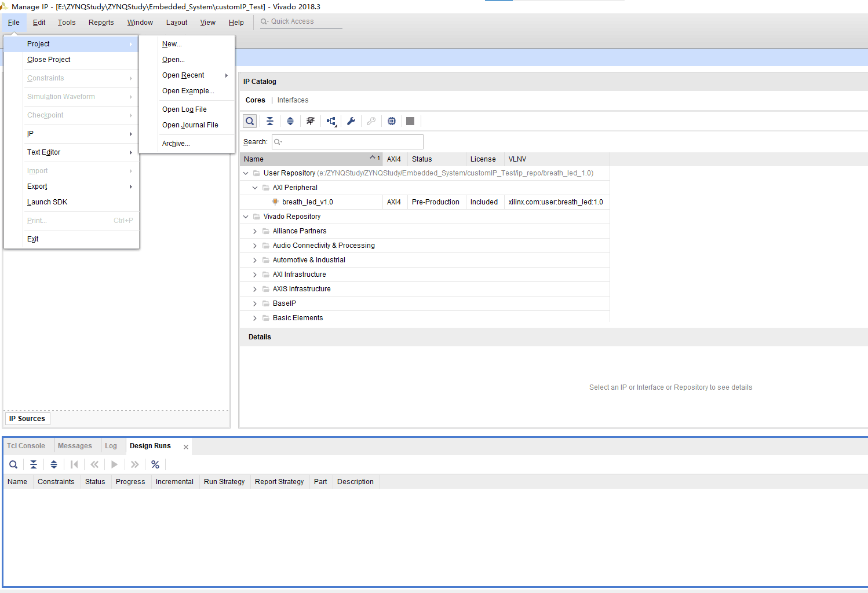
Task: Click the double-right-chevron icon in Design Runs
Action: [135, 464]
